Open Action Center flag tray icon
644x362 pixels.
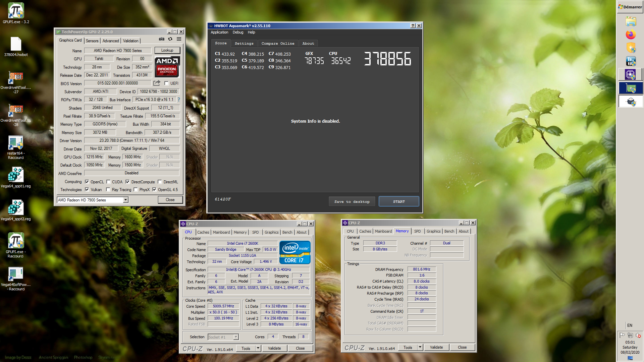click(622, 335)
